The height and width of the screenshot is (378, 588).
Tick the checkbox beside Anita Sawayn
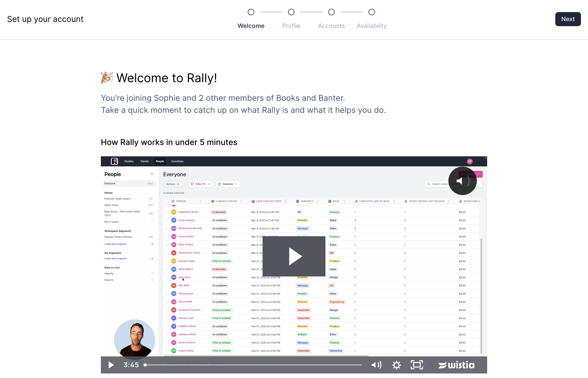[167, 220]
